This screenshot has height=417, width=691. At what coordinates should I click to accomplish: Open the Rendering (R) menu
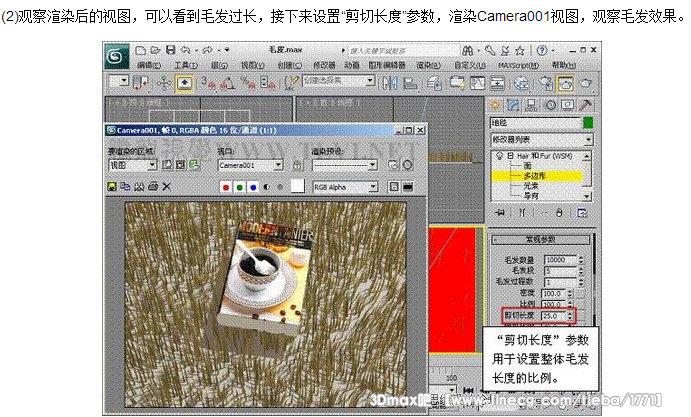tap(428, 65)
